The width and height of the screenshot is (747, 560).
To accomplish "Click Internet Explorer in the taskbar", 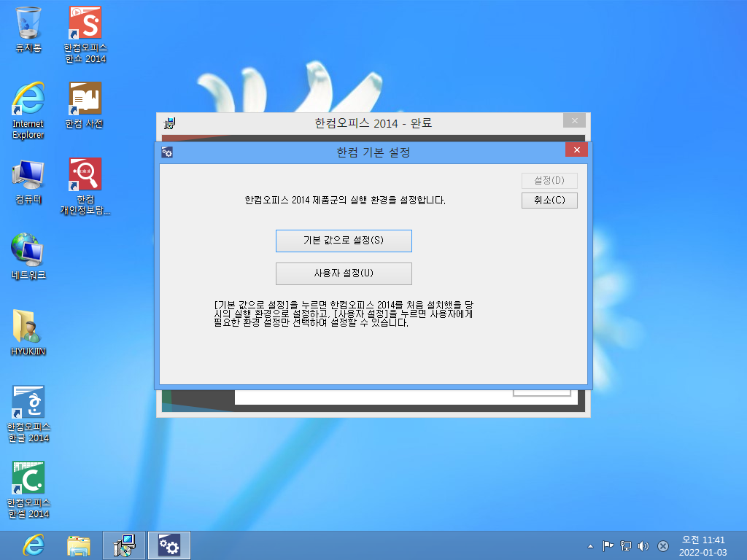I will point(34,545).
